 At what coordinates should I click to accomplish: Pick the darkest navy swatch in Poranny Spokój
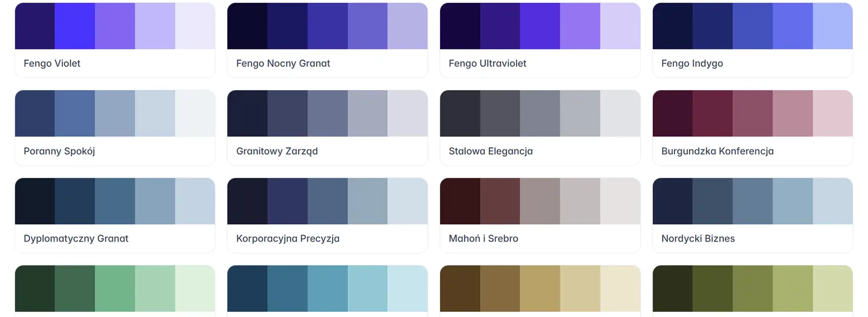[35, 113]
